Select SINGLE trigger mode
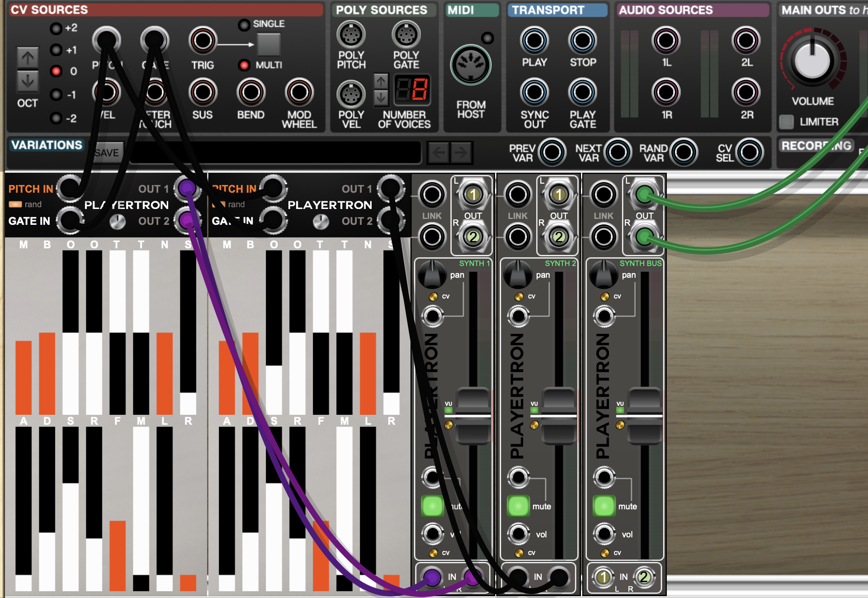The width and height of the screenshot is (868, 598). click(244, 24)
